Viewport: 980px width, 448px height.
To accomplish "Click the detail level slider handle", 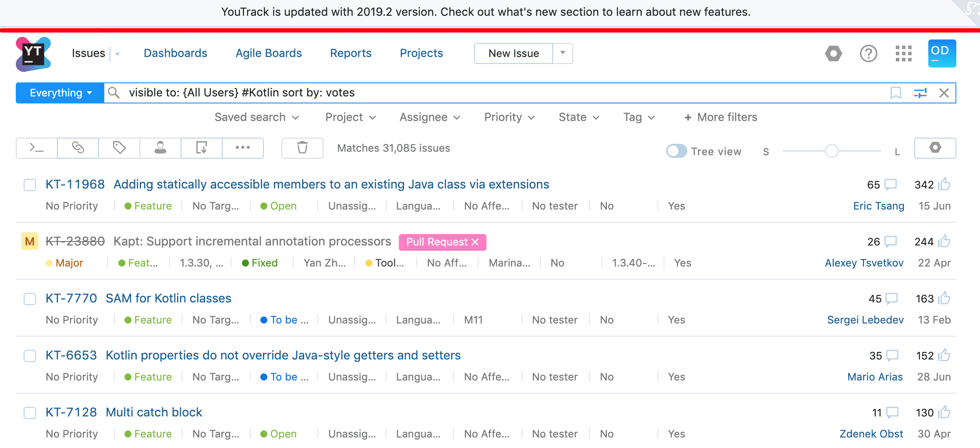I will (x=831, y=151).
